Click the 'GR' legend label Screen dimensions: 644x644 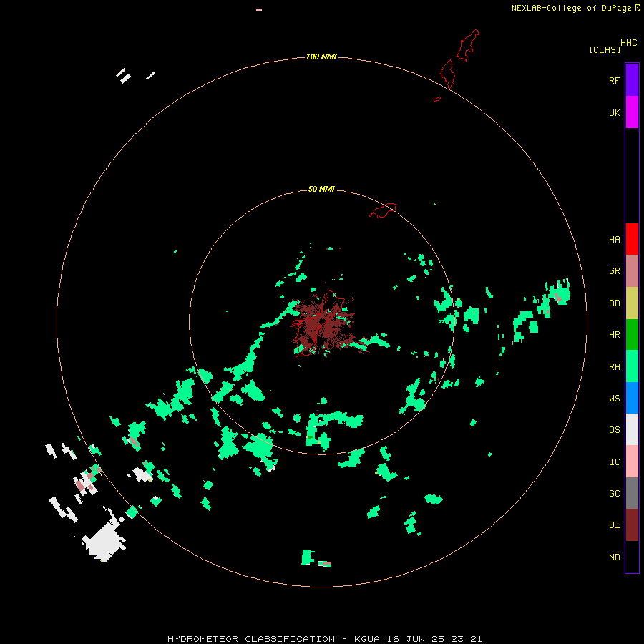point(614,271)
